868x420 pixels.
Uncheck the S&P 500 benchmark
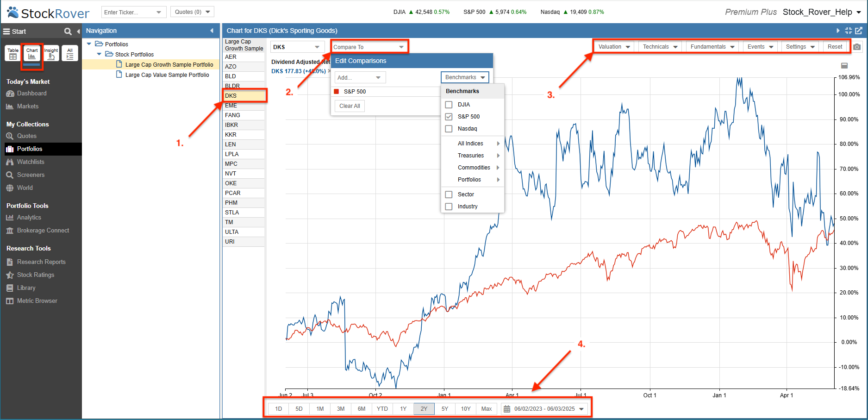[x=449, y=117]
